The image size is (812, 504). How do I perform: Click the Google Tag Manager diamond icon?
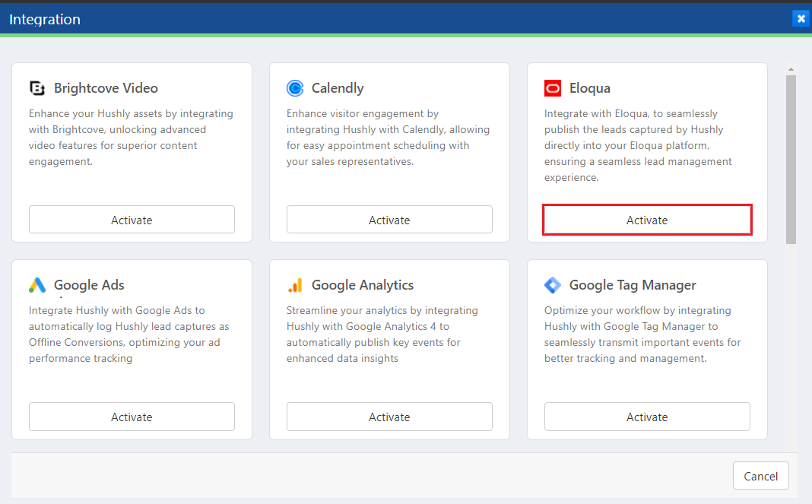553,285
